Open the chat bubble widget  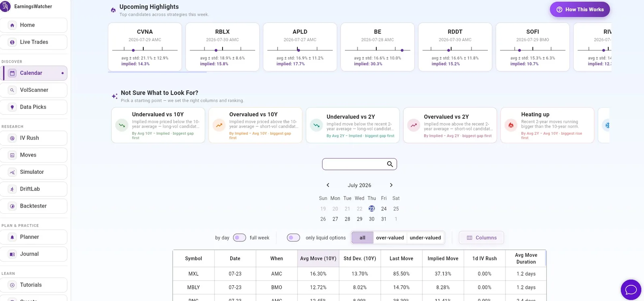(631, 290)
